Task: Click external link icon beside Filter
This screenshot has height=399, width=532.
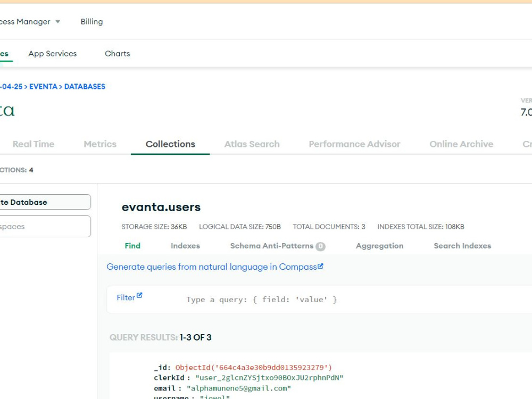Action: click(139, 295)
